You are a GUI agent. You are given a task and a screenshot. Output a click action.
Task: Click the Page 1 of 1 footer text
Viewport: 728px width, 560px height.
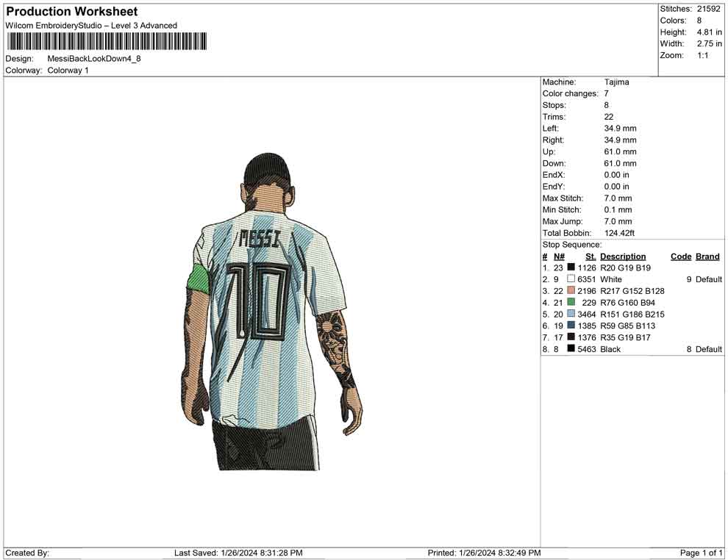point(701,553)
